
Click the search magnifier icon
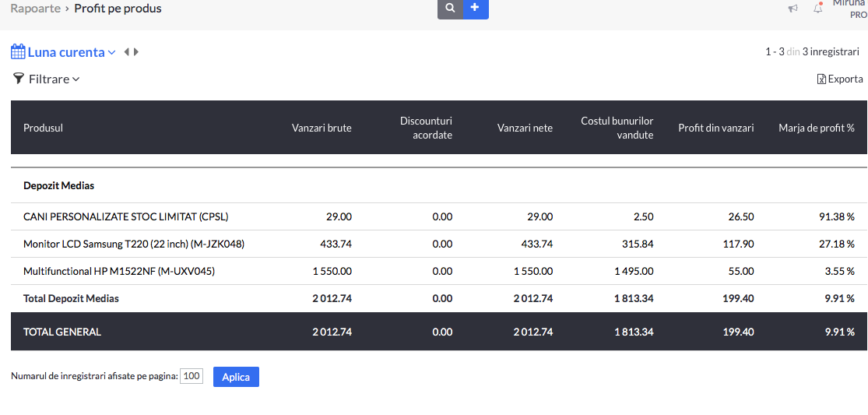pos(450,9)
